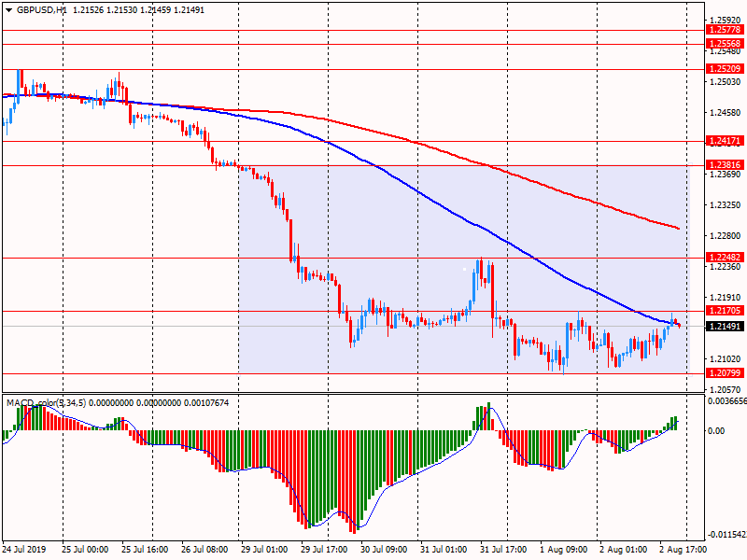Click the 1.20570 price scale value
This screenshot has width=747, height=560.
pyautogui.click(x=726, y=390)
